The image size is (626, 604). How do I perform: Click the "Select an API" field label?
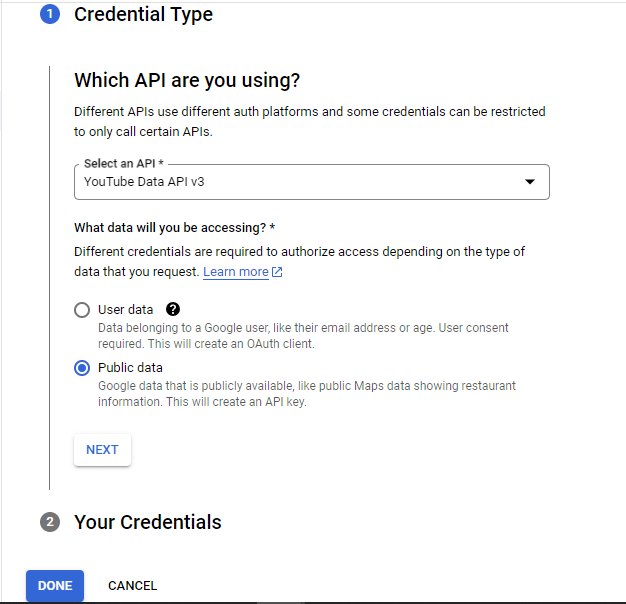(x=122, y=163)
